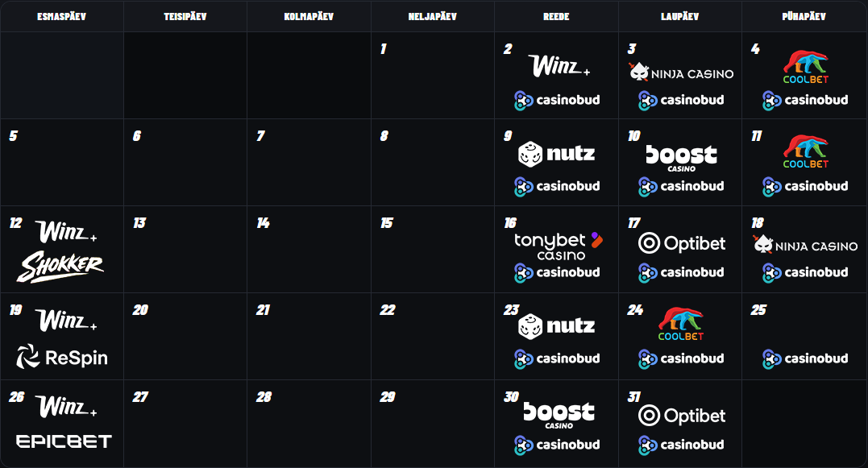Select the Shokker logo on day 12
The width and height of the screenshot is (868, 468).
click(x=60, y=267)
